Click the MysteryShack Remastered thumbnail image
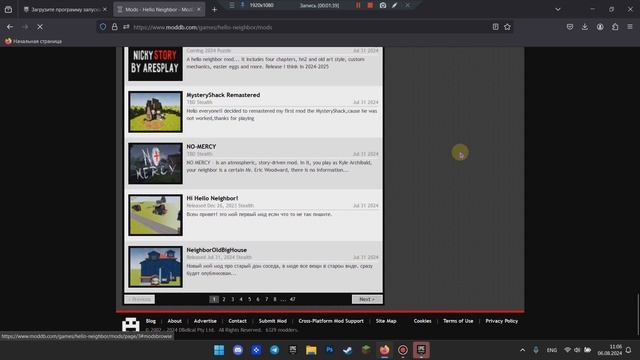Viewport: 640px width, 360px height. tap(155, 112)
